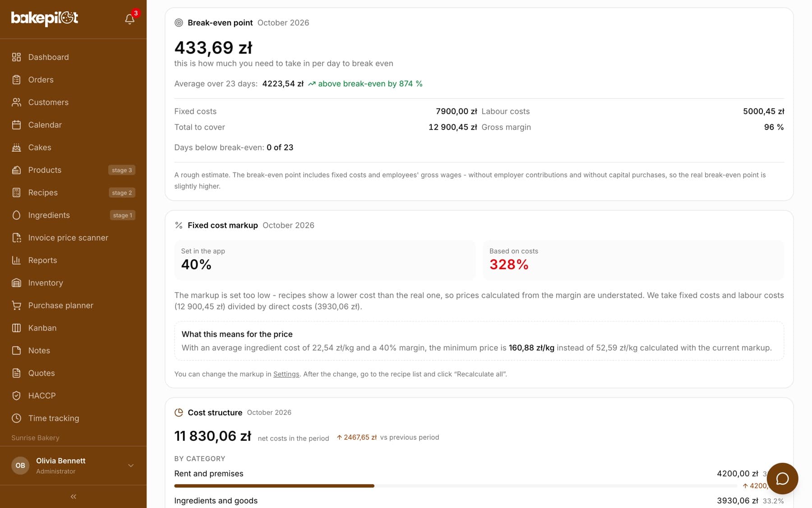The image size is (812, 508).
Task: Click the '11 830,06 zł' net costs total
Action: (x=212, y=436)
